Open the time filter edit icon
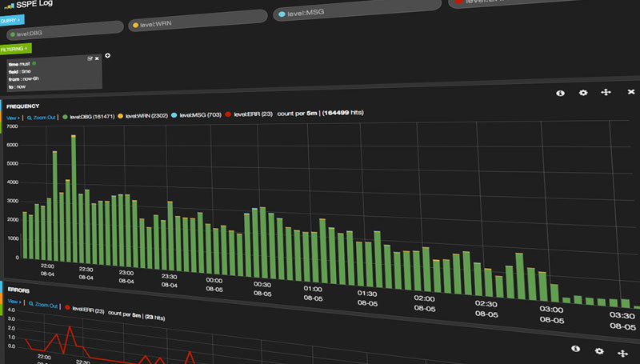Screen dimensions: 640x364 90,58
